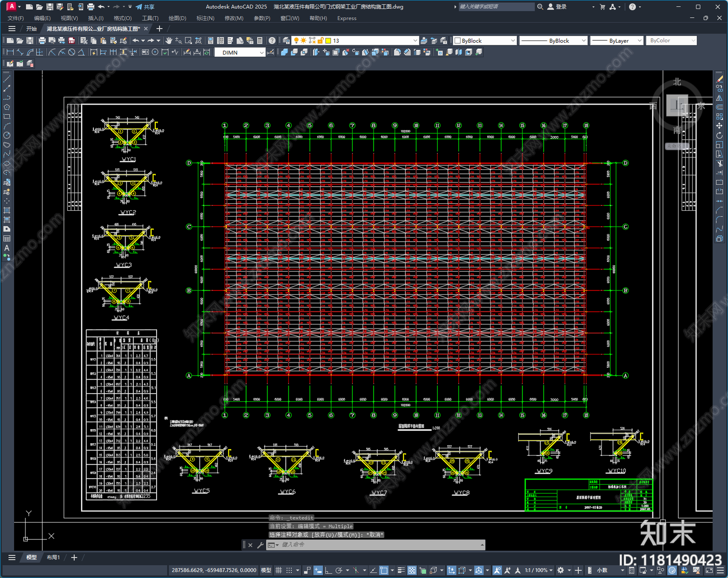Select the Hatch draw tool

click(7, 210)
